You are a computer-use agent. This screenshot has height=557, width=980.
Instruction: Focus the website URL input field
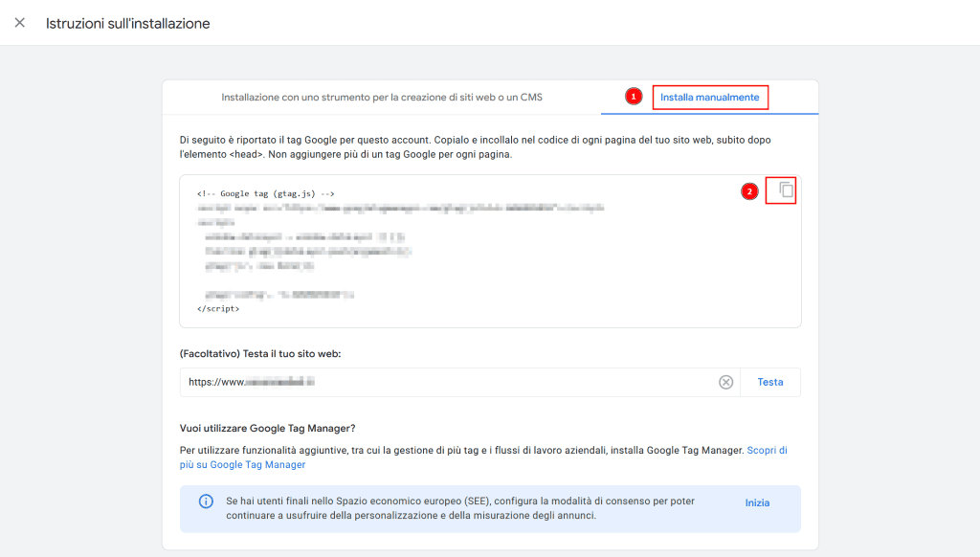450,382
